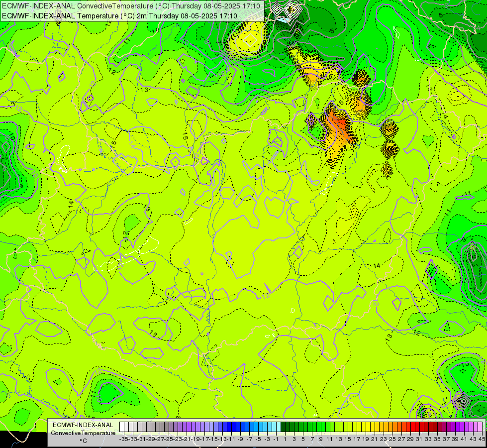Click the ConvectiveTemperature title line at top
The image size is (487, 448).
click(131, 6)
